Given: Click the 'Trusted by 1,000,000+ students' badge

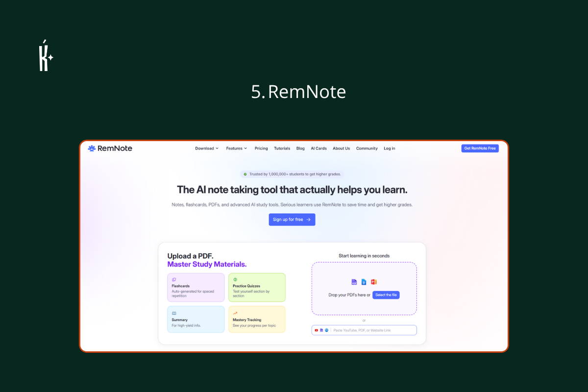Looking at the screenshot, I should click(292, 174).
